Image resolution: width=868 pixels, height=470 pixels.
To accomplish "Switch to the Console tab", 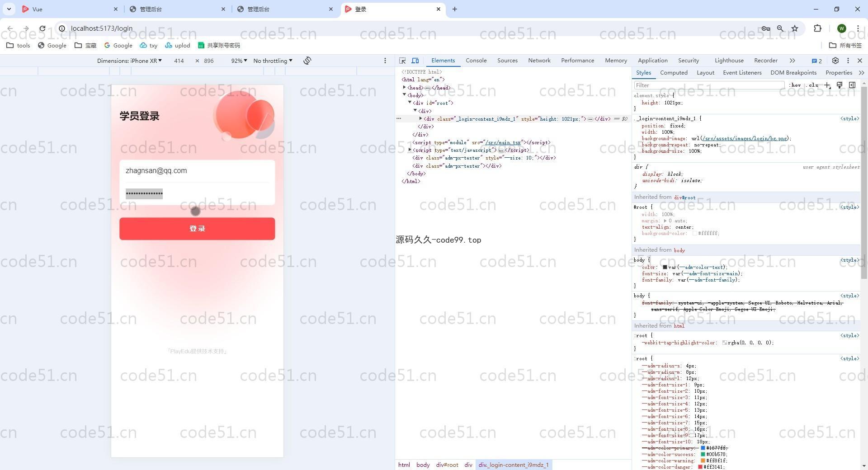I will pos(476,61).
